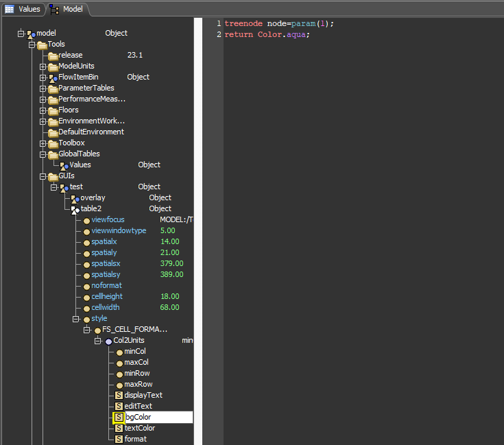This screenshot has width=504, height=445.
Task: Collapse the style node
Action: click(75, 319)
